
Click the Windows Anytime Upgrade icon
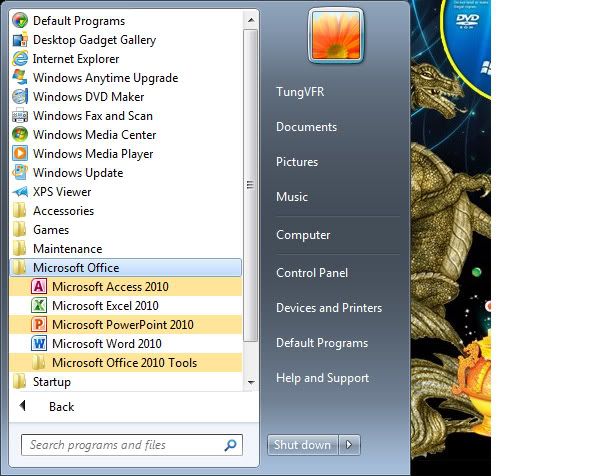click(20, 78)
